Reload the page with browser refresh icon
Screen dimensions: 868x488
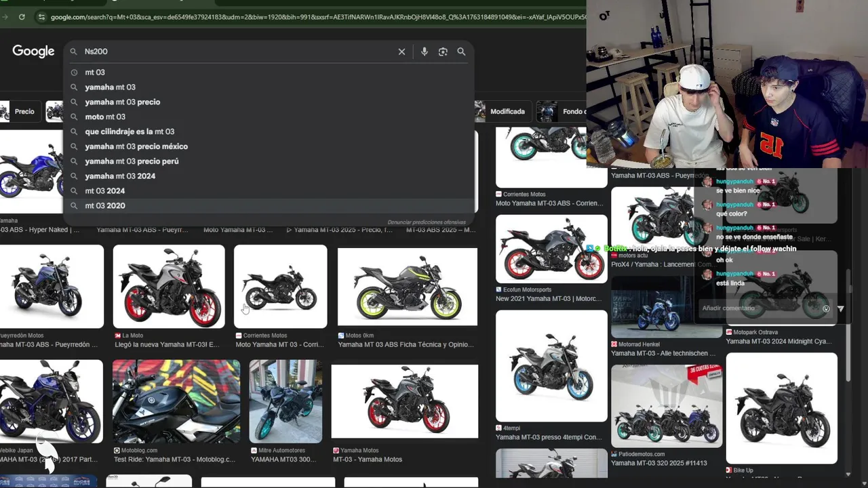22,17
